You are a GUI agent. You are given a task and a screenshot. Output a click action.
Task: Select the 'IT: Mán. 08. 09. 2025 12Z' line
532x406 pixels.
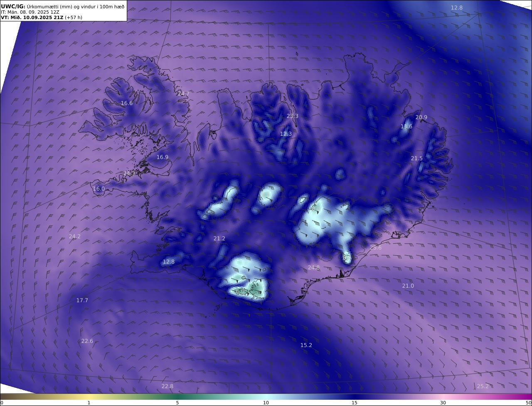tap(30, 12)
